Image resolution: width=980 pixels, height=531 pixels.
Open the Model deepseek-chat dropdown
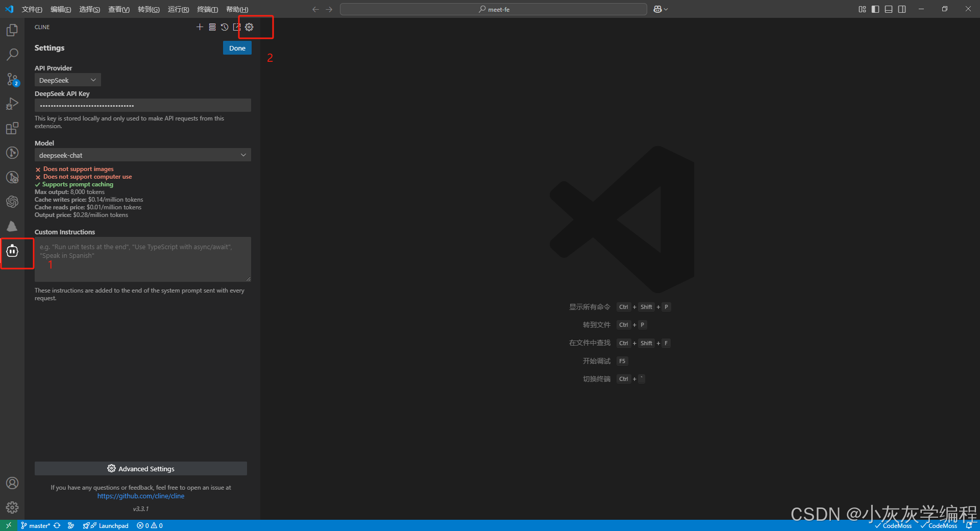pos(142,155)
